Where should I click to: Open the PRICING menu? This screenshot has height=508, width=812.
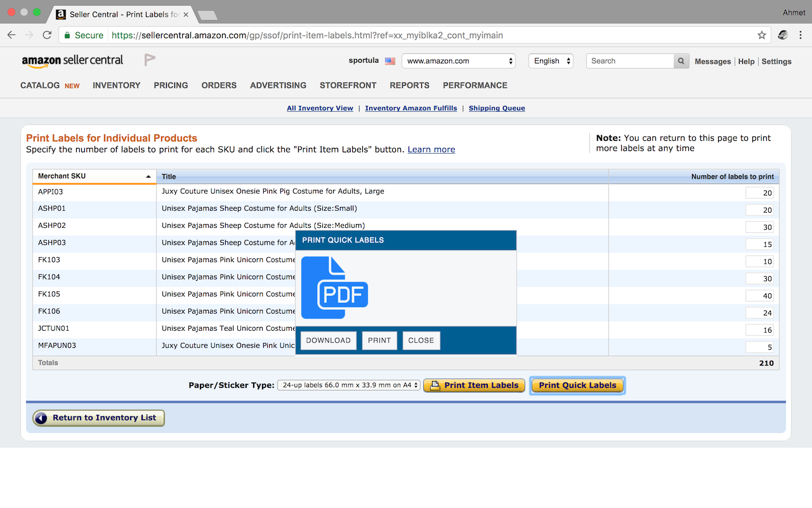tap(171, 85)
